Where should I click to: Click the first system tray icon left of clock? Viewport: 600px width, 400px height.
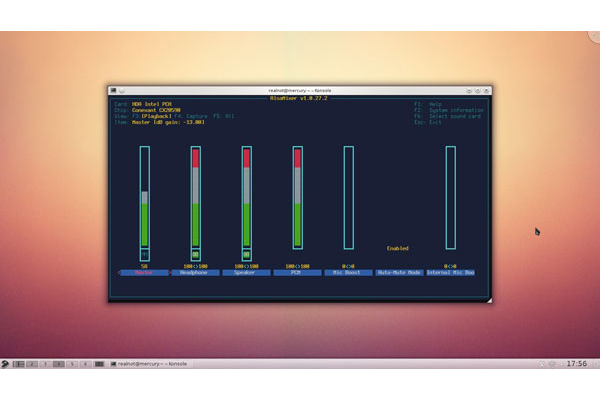(x=542, y=364)
